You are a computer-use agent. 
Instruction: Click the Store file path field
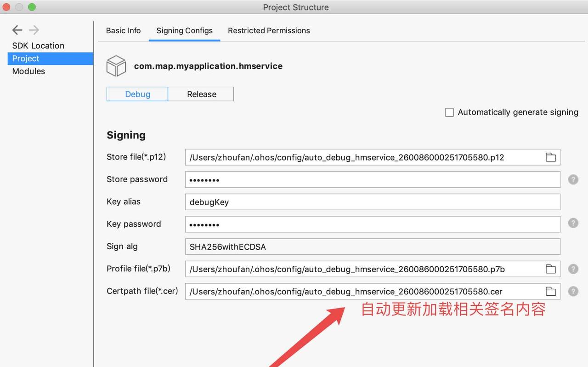373,157
